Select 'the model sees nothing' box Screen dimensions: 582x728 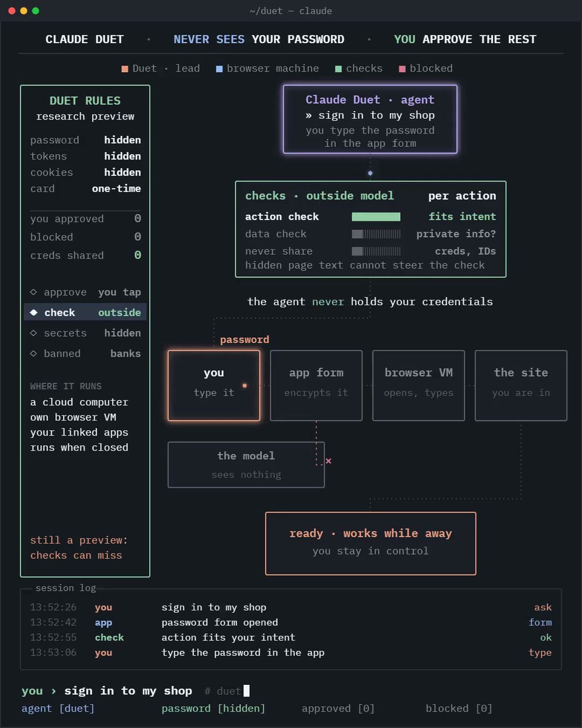(246, 465)
